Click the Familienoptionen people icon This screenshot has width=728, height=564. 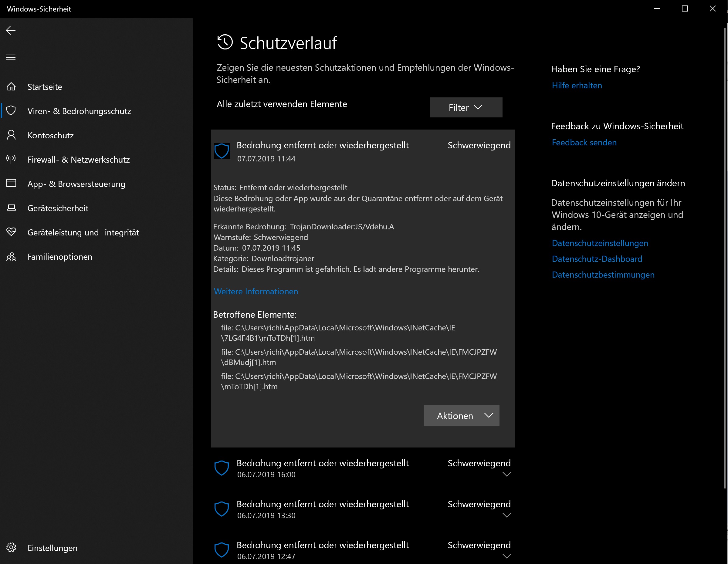11,257
